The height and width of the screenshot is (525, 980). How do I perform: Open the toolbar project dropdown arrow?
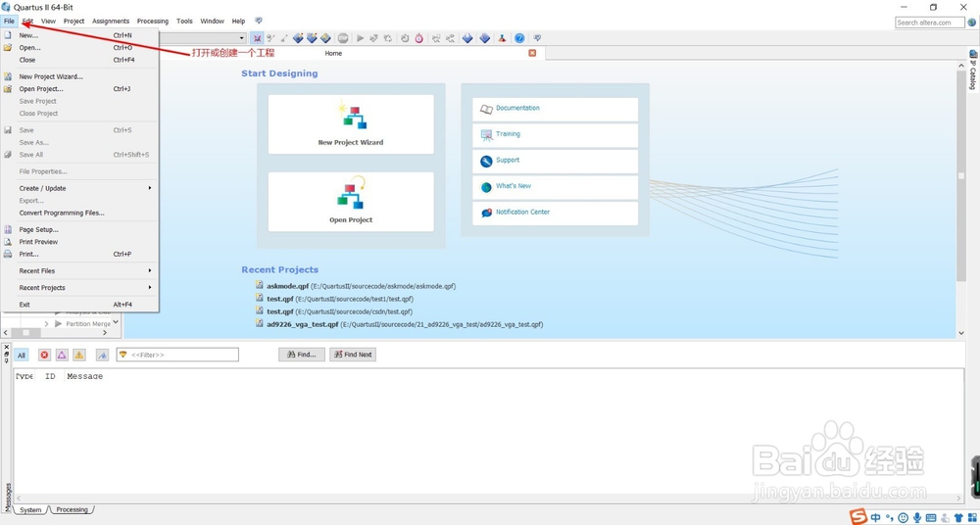242,38
